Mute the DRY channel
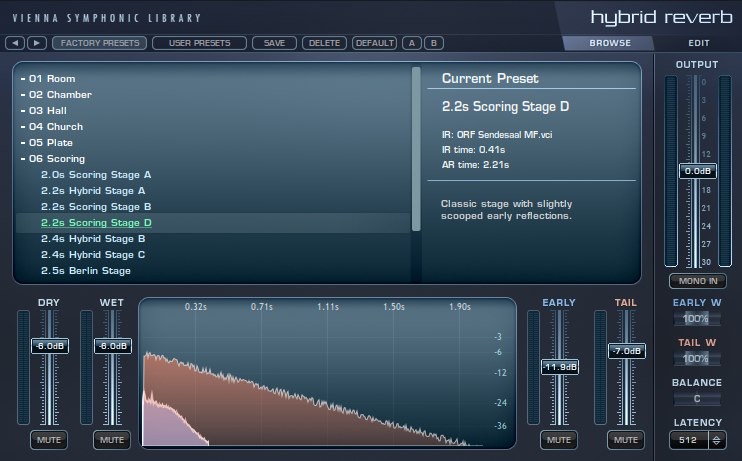This screenshot has width=742, height=461. pos(49,440)
